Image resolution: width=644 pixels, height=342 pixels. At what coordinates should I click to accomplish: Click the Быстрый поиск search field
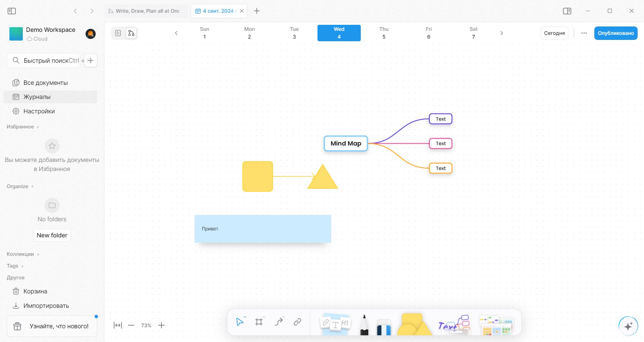point(44,61)
